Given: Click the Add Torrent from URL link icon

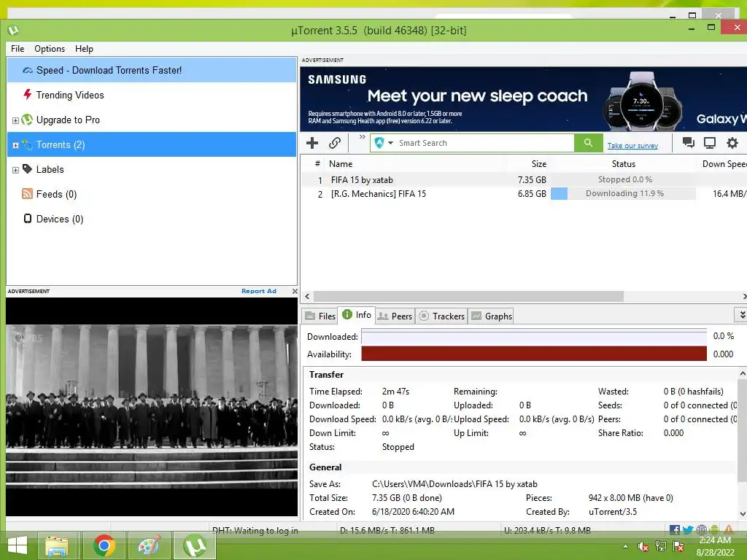Looking at the screenshot, I should click(335, 143).
